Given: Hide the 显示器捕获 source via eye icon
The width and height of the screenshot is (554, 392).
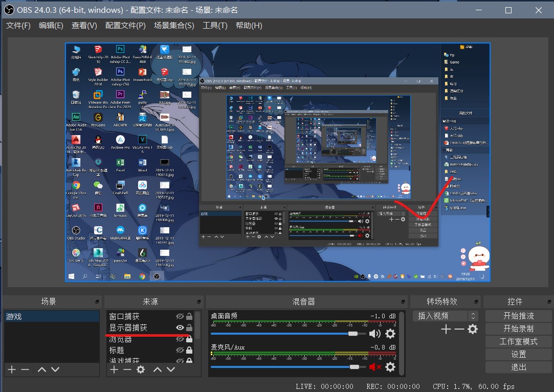Looking at the screenshot, I should pyautogui.click(x=180, y=328).
